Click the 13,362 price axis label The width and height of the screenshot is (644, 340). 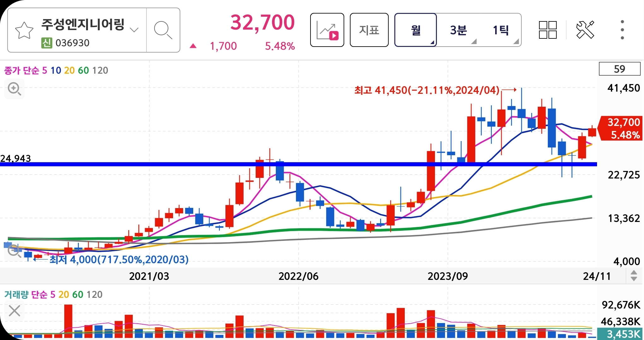point(624,218)
